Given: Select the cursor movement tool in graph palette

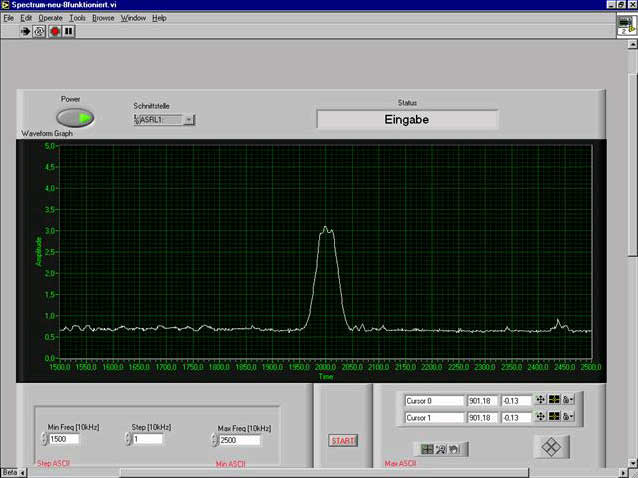Looking at the screenshot, I should click(427, 450).
